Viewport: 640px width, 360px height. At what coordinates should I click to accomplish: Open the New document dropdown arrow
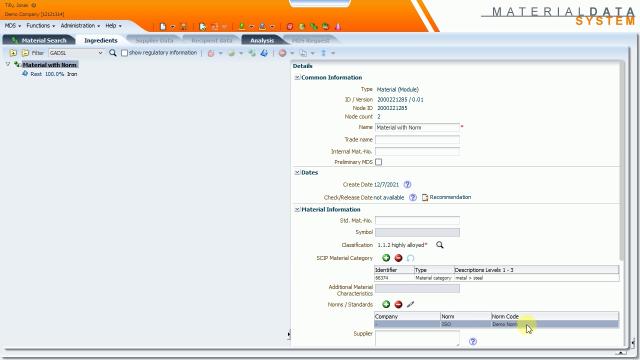[x=173, y=27]
